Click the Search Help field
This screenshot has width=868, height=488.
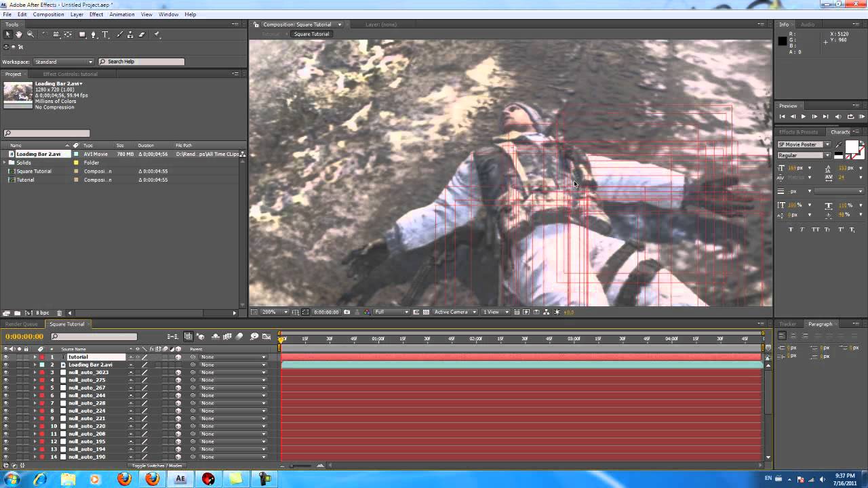point(141,62)
